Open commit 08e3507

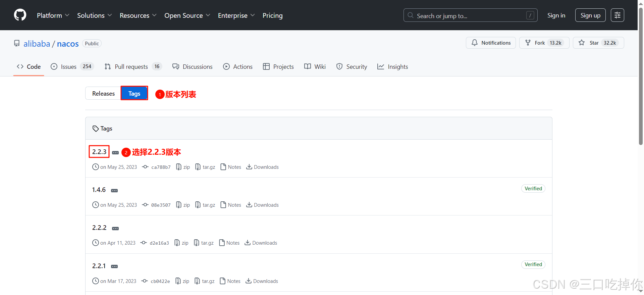click(156, 205)
